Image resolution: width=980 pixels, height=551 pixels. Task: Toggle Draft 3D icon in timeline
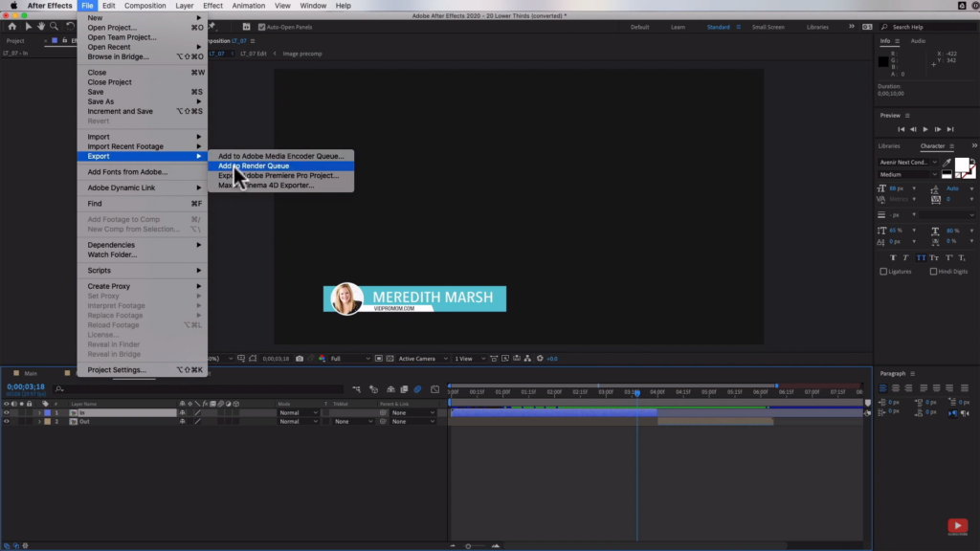pyautogui.click(x=374, y=389)
